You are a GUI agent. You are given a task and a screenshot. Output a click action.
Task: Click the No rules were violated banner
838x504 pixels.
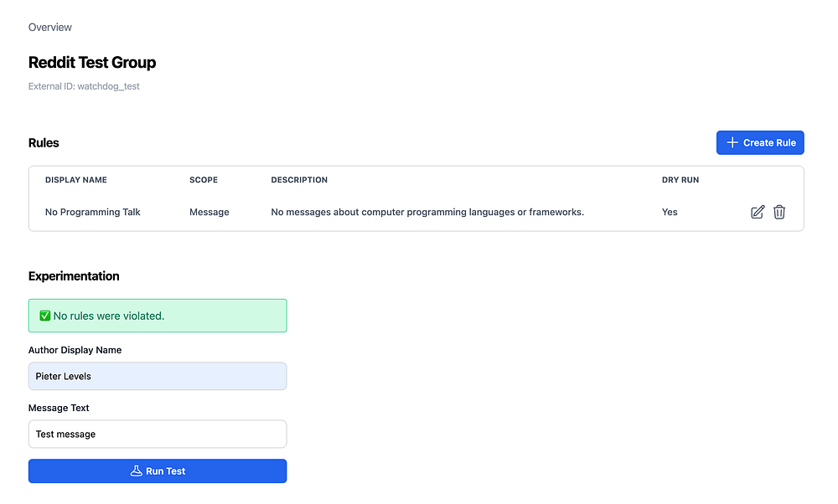point(158,316)
